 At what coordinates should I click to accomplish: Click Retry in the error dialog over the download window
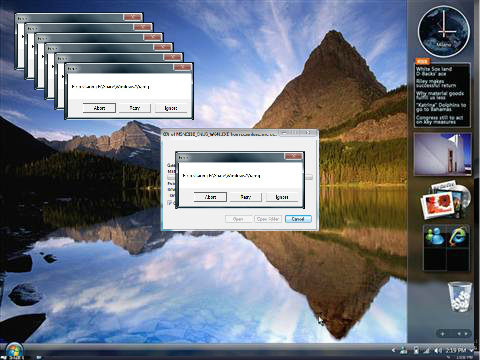(x=246, y=197)
